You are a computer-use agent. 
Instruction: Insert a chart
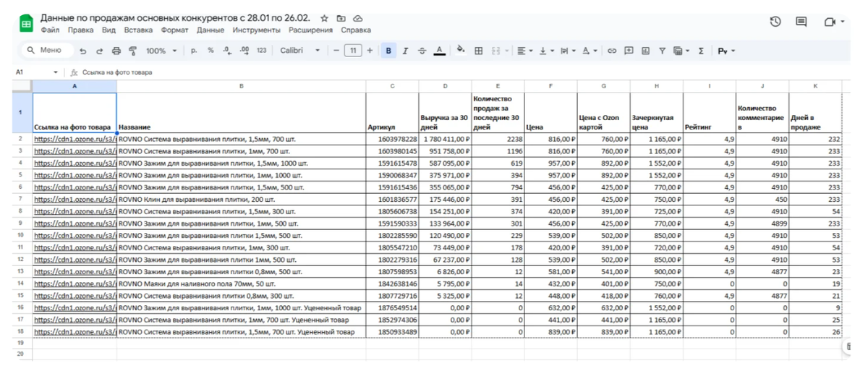[x=645, y=51]
